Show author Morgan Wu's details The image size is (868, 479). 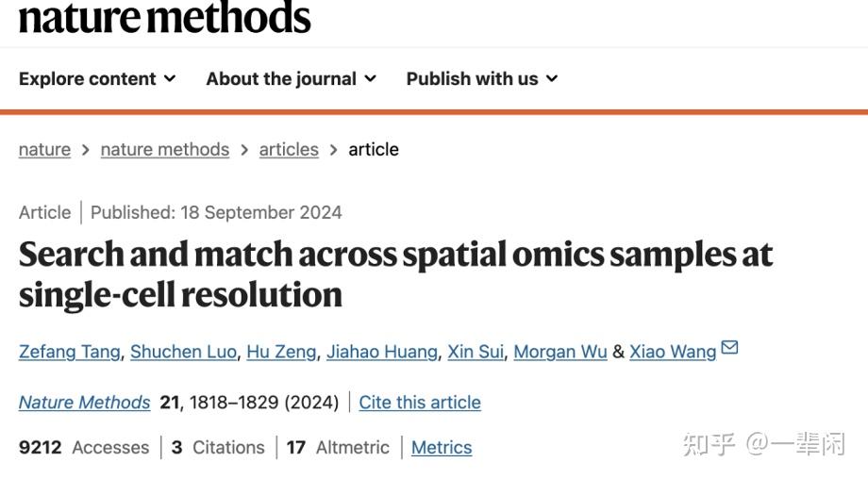click(x=560, y=352)
